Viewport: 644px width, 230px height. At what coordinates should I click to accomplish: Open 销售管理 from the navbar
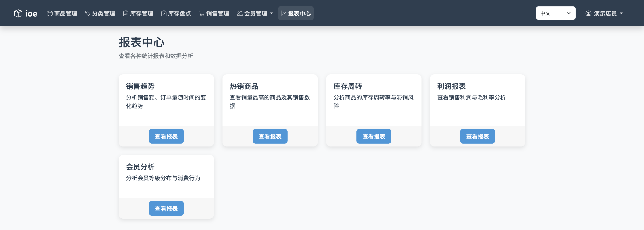pyautogui.click(x=214, y=13)
